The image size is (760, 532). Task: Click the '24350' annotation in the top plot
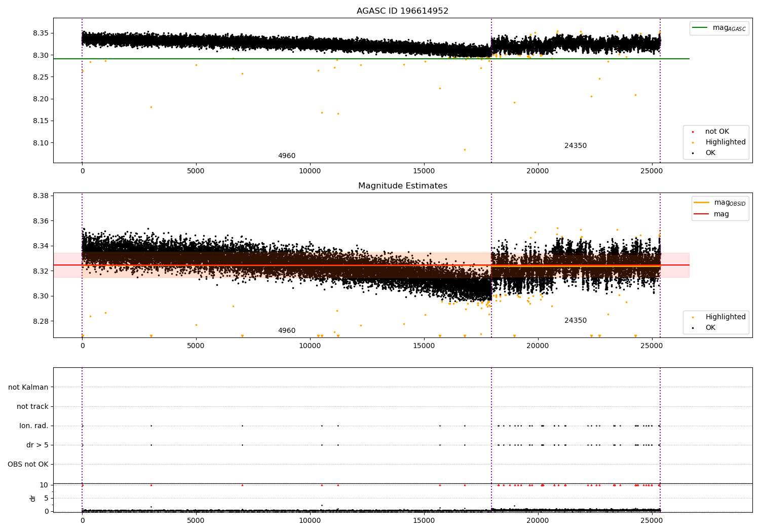point(576,146)
